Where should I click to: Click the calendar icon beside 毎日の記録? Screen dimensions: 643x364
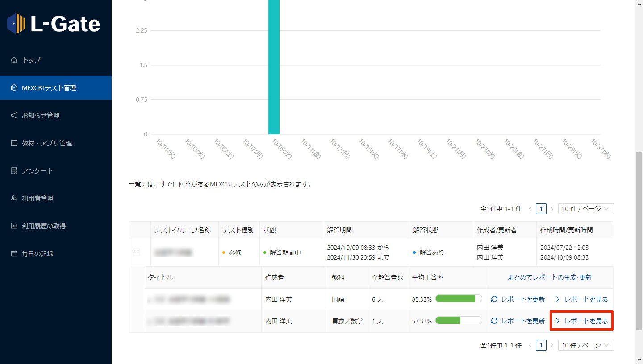pos(14,254)
